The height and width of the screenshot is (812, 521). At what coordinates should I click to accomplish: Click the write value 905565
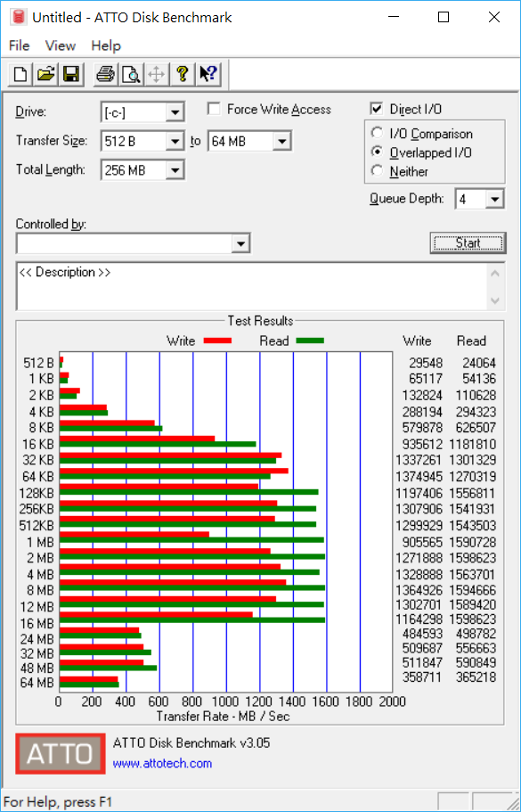(423, 542)
